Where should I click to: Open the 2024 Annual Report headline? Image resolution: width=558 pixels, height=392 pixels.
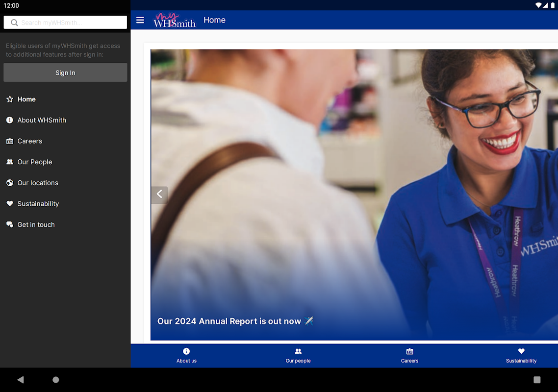235,321
